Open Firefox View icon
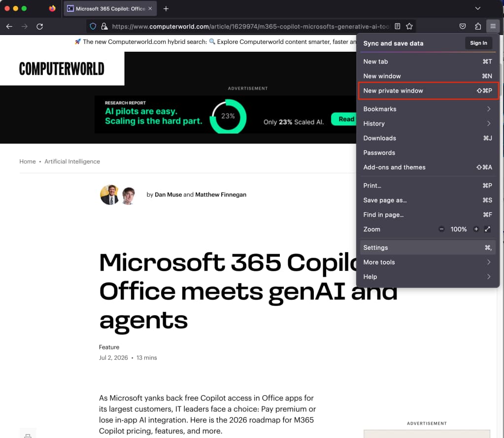The height and width of the screenshot is (438, 504). pyautogui.click(x=52, y=8)
